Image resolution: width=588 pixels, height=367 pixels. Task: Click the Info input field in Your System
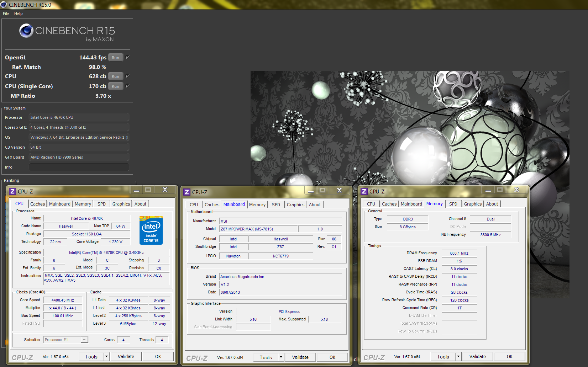[x=79, y=167]
